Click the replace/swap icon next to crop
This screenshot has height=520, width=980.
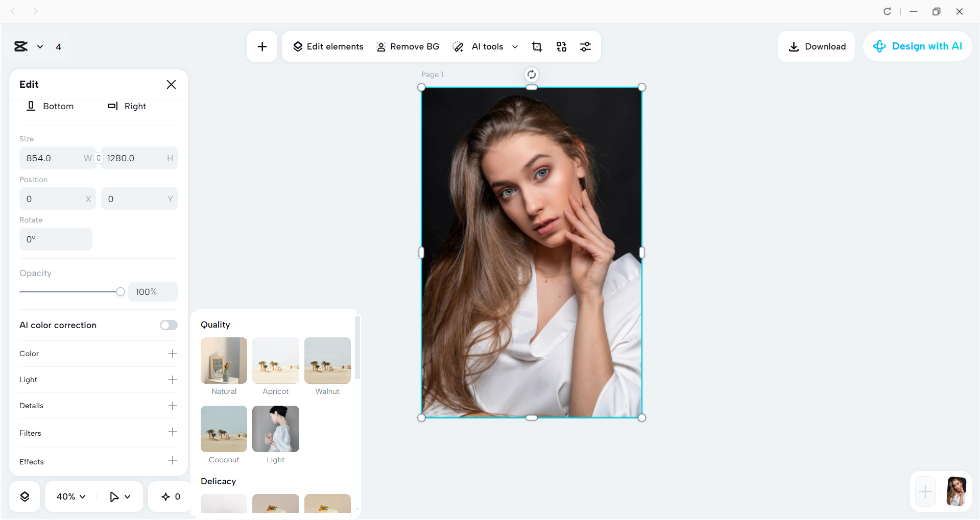tap(561, 46)
